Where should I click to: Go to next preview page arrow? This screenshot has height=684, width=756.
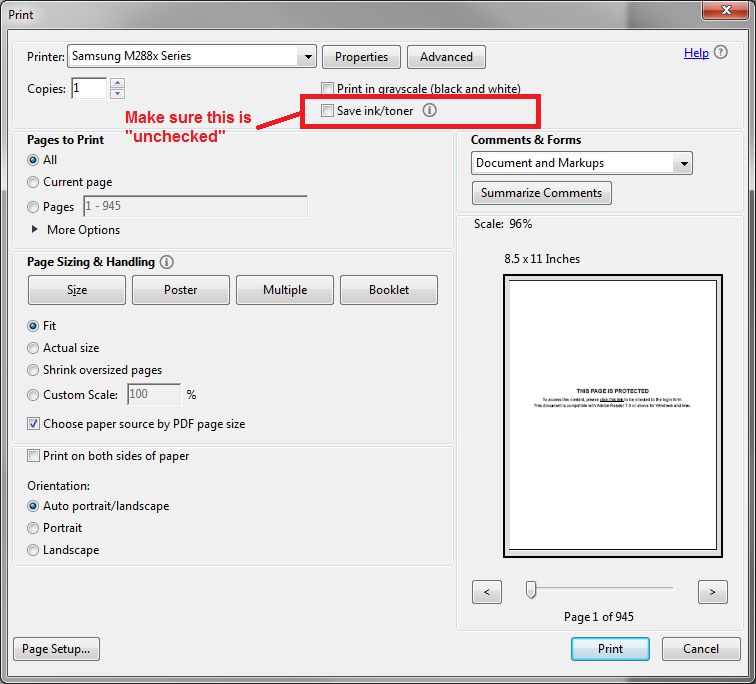click(x=712, y=592)
